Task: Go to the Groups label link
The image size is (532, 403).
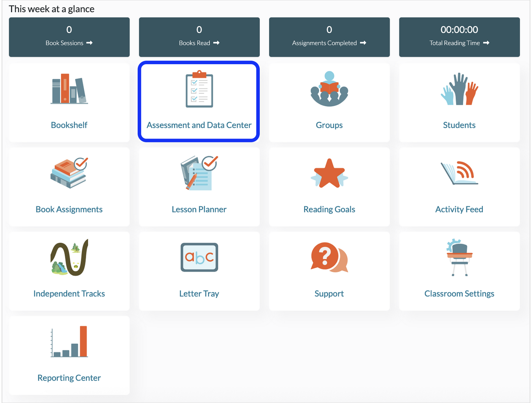Action: coord(329,125)
